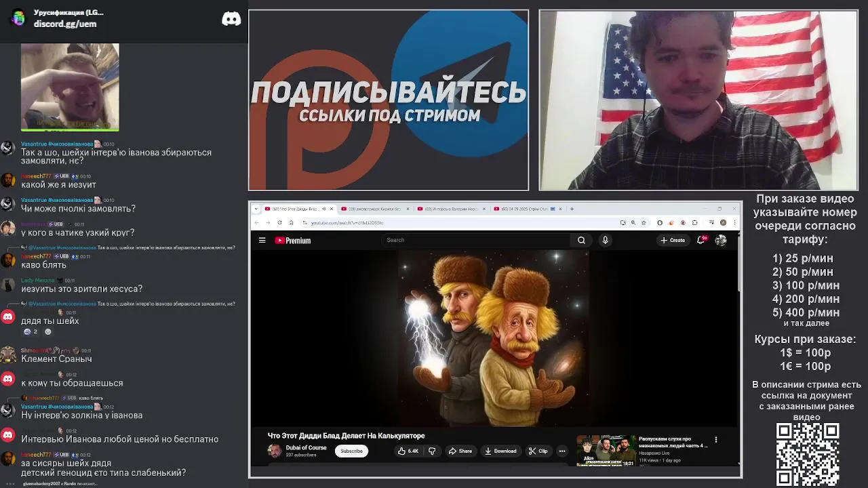Click the YouTube Premium logo
The width and height of the screenshot is (868, 488).
coord(293,240)
